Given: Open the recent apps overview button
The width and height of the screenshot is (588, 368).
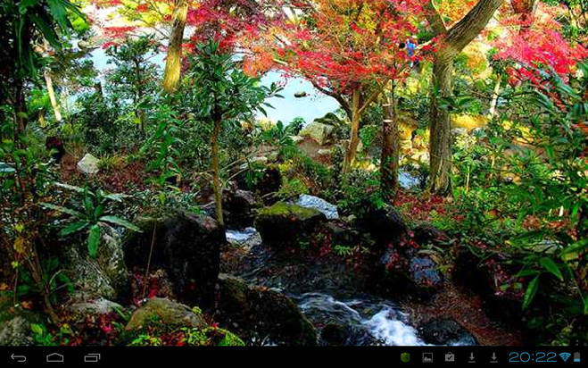Looking at the screenshot, I should 92,357.
